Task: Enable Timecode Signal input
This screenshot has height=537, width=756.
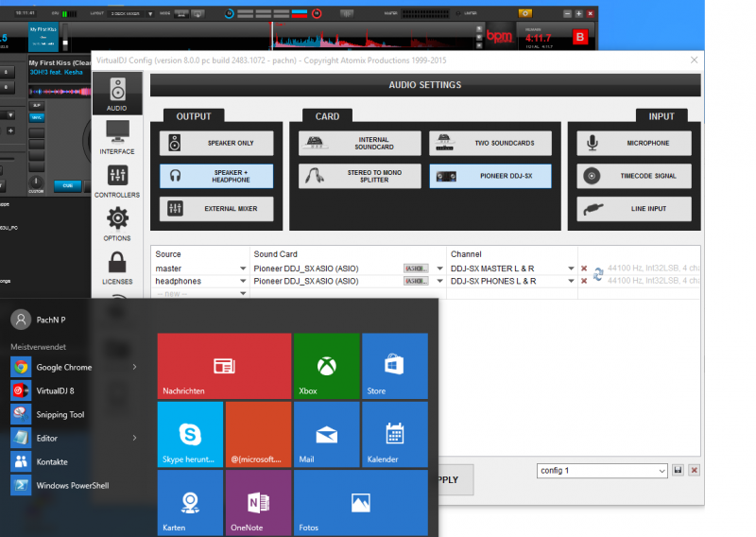Action: pos(634,176)
